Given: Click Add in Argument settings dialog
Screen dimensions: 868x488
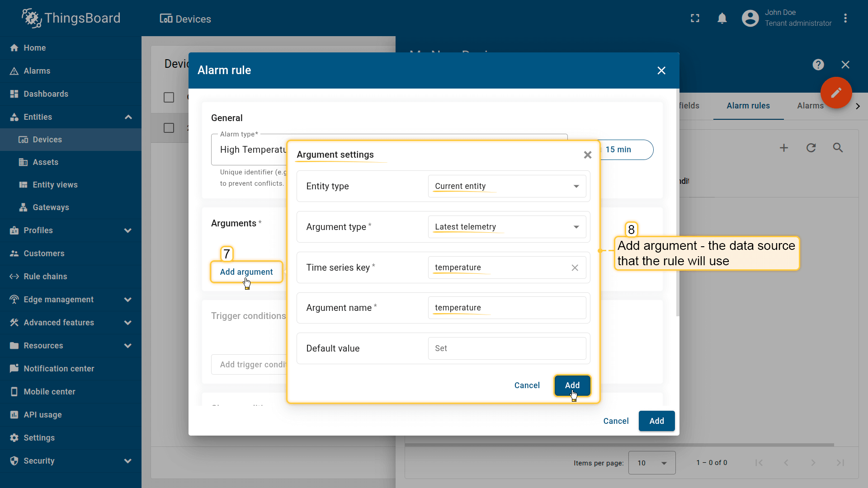Looking at the screenshot, I should click(x=572, y=385).
